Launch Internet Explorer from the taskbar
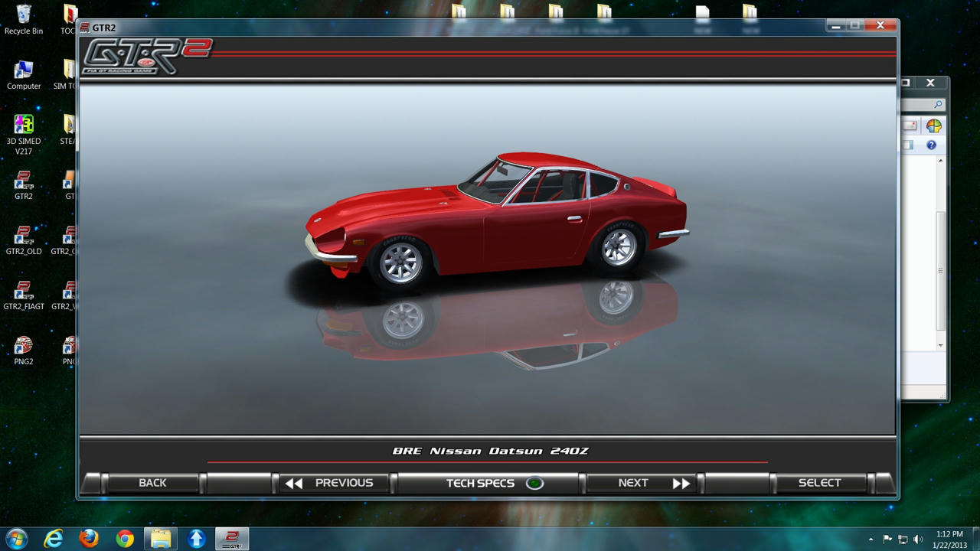The height and width of the screenshot is (551, 980). click(53, 539)
